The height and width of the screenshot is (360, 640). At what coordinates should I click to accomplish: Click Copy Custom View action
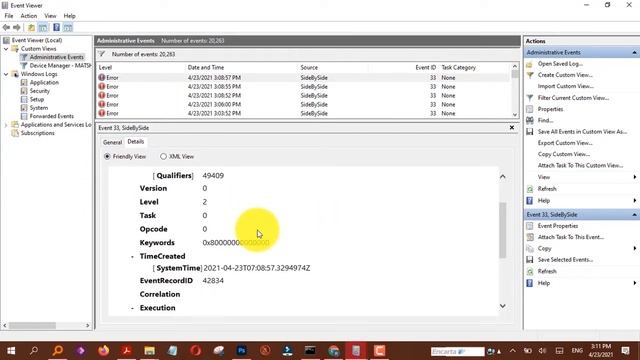(x=564, y=154)
